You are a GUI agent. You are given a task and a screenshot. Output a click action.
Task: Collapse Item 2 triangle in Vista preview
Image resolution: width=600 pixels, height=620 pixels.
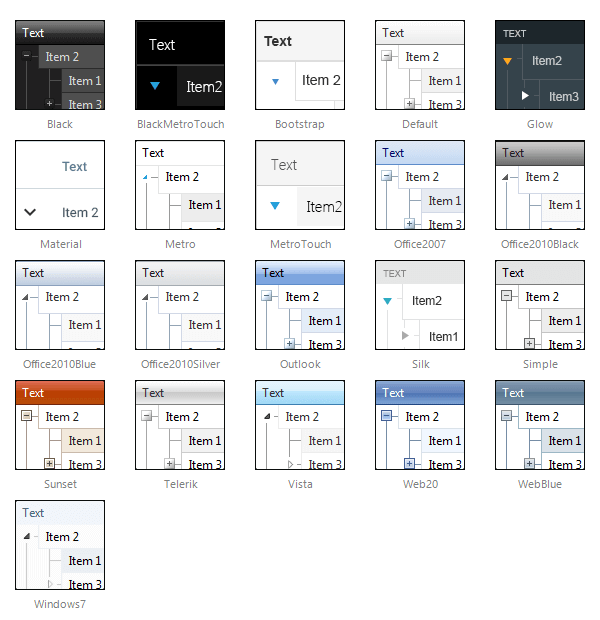pyautogui.click(x=267, y=416)
